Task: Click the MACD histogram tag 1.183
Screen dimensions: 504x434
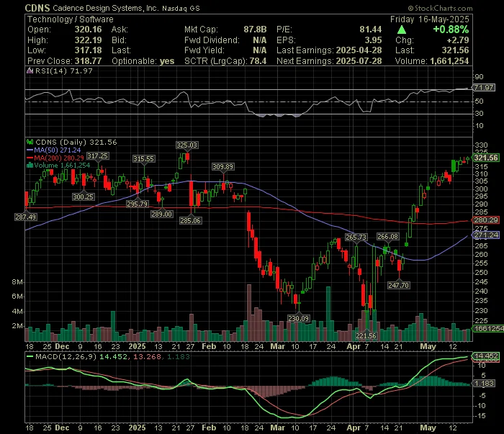Action: coord(484,383)
